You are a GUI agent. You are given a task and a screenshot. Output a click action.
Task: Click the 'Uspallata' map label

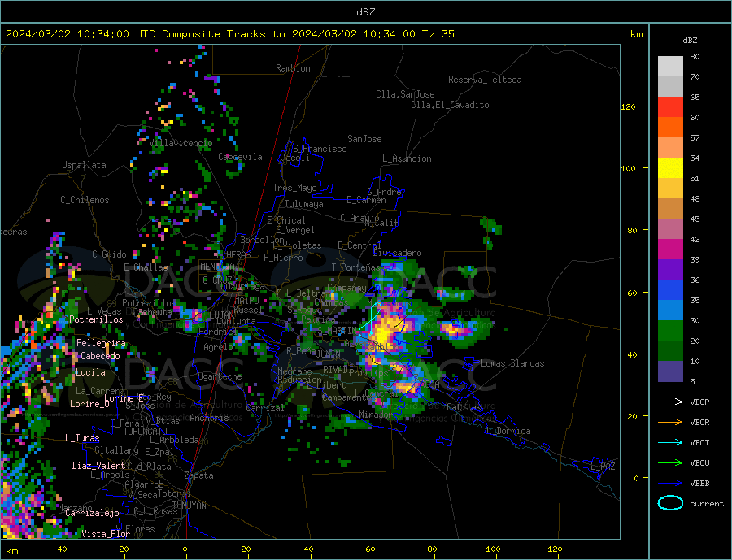[x=84, y=165]
